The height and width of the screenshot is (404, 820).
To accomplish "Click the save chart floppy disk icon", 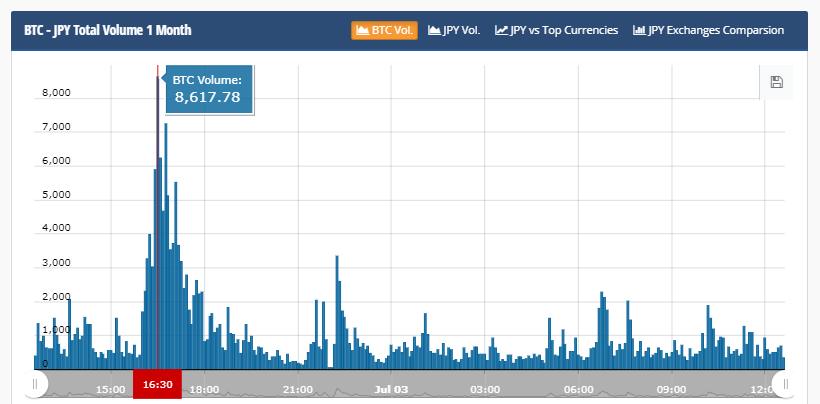I will coord(776,82).
